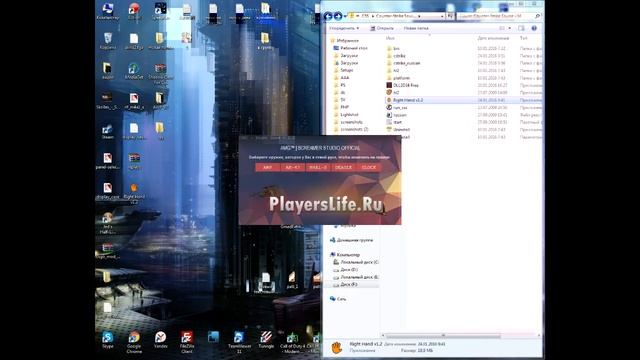The height and width of the screenshot is (360, 640).
Task: Select the Компьютер desktop icon
Action: click(x=108, y=11)
